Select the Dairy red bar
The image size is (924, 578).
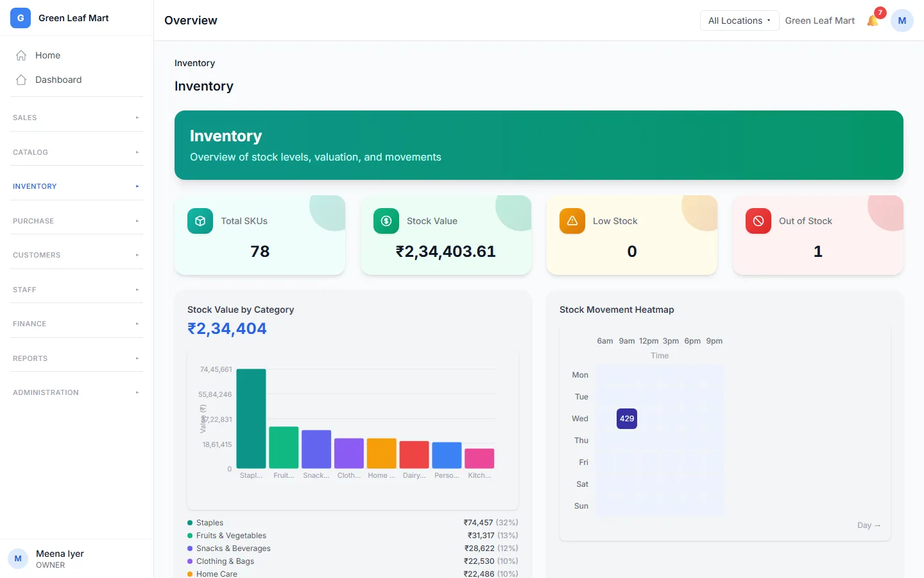(x=414, y=455)
